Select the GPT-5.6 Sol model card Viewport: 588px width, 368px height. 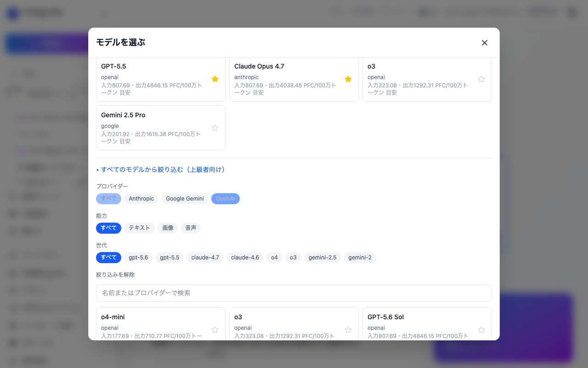tap(427, 324)
